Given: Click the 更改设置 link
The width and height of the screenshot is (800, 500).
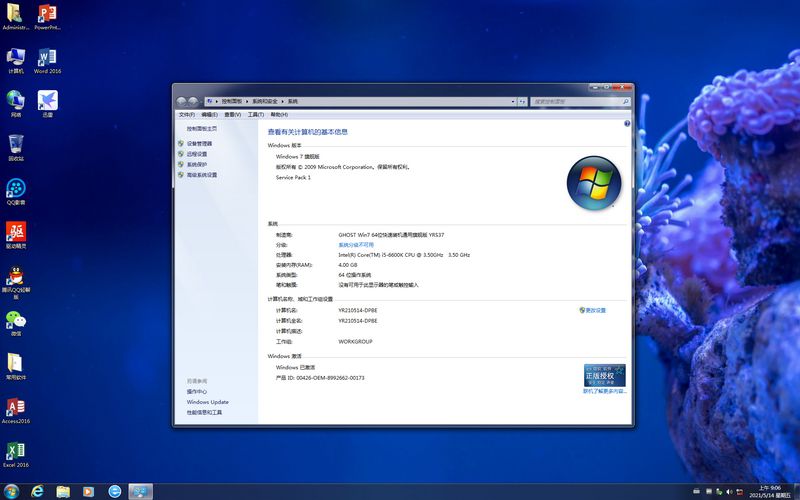Looking at the screenshot, I should click(x=593, y=310).
